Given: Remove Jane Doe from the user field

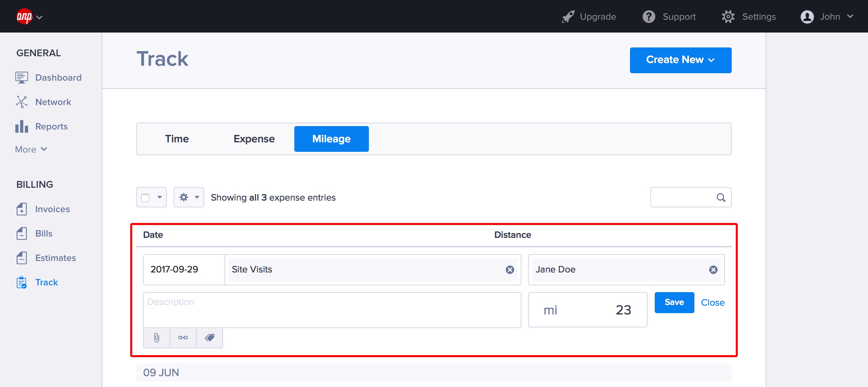Looking at the screenshot, I should point(713,270).
